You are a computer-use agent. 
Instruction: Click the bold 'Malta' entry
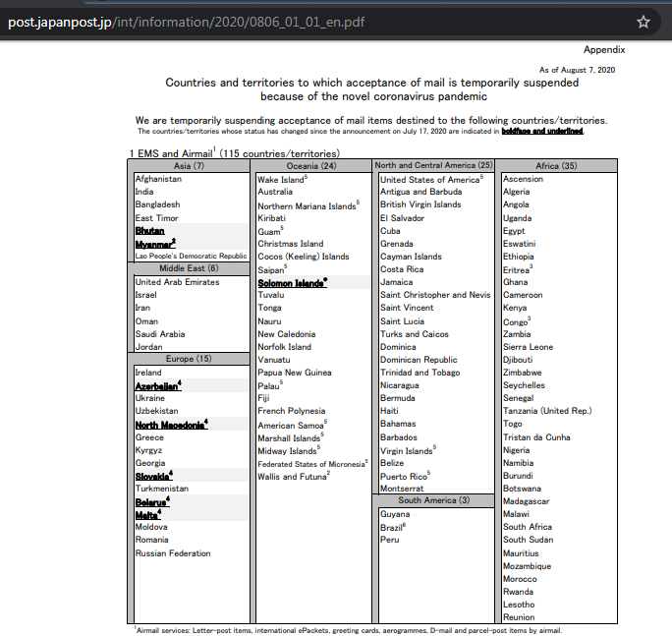click(x=147, y=515)
